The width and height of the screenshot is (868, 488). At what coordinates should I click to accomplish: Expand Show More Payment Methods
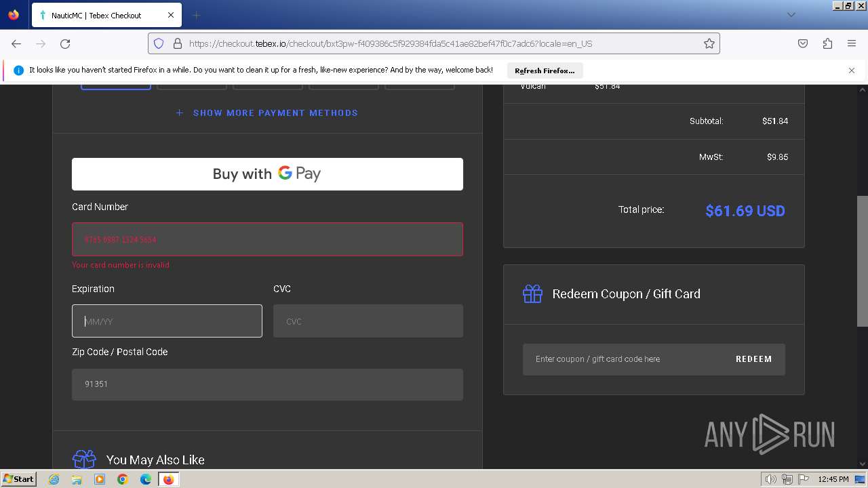coord(267,113)
